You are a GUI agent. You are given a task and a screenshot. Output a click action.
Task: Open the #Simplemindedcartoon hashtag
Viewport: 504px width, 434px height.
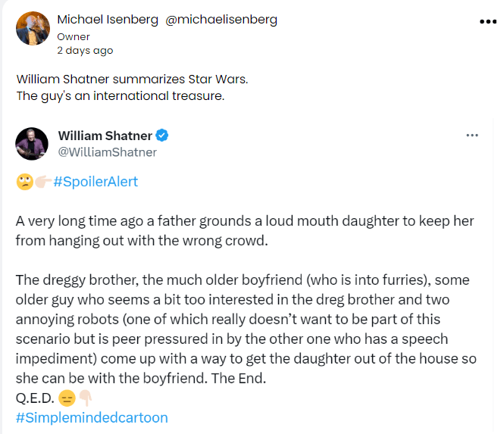pyautogui.click(x=92, y=417)
